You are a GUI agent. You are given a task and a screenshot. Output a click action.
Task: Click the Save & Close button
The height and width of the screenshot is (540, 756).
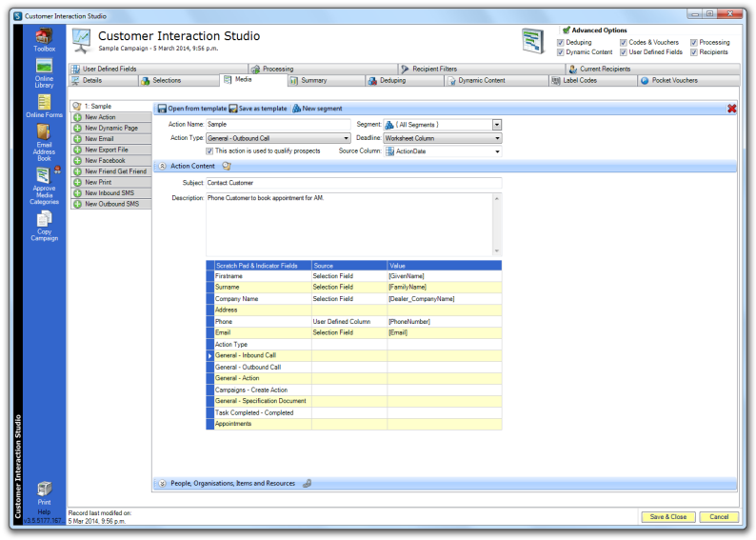668,516
